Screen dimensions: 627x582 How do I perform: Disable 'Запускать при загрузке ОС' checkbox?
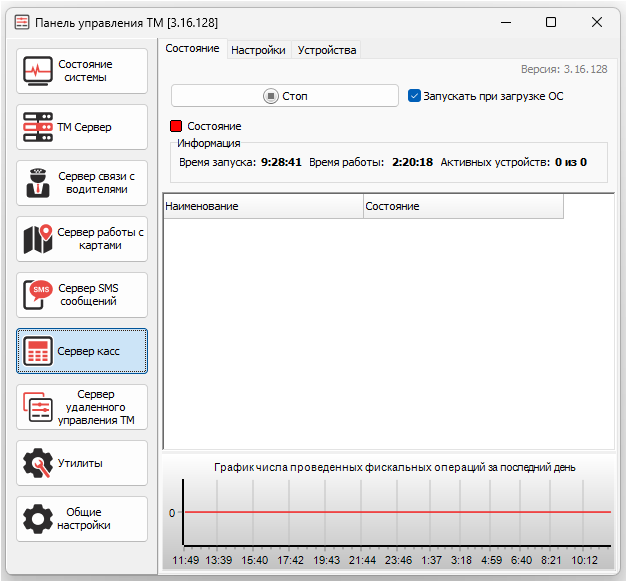click(414, 96)
